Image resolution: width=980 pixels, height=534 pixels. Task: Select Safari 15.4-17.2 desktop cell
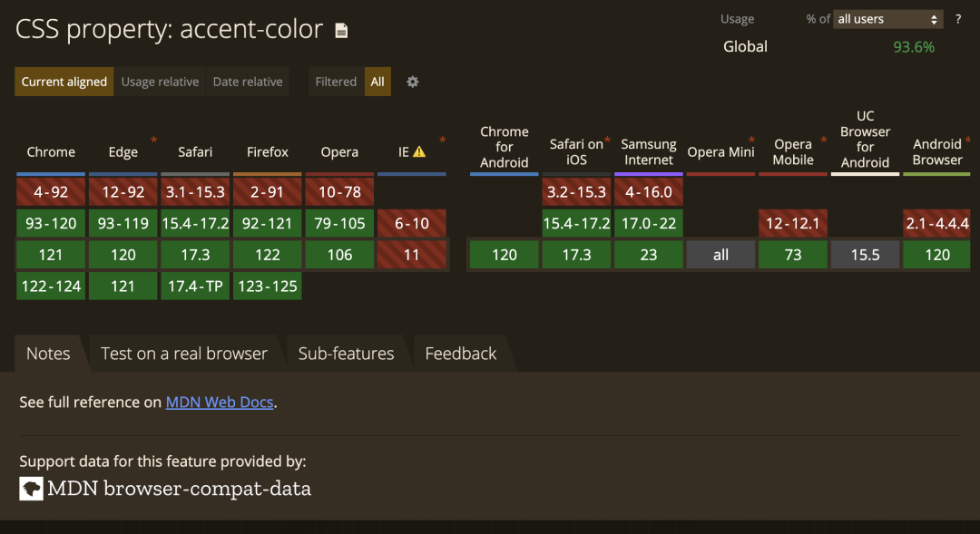point(195,223)
